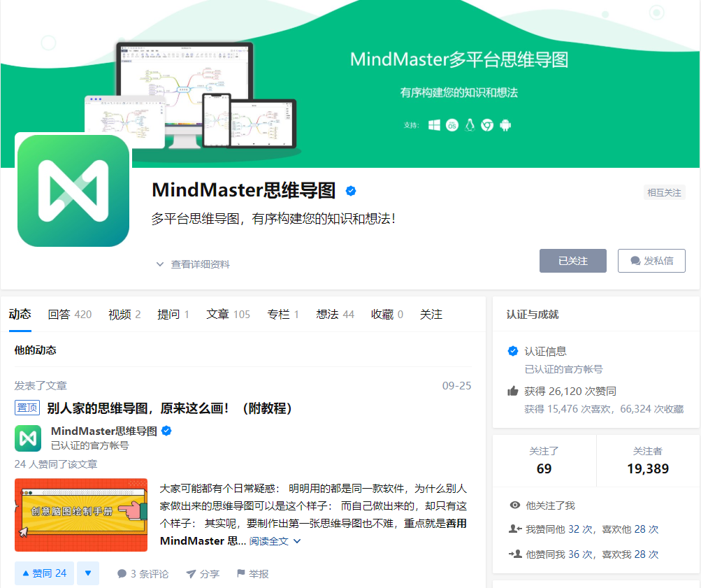The width and height of the screenshot is (701, 588).
Task: Click the comment bubble icon for 3 条评论
Action: coord(122,574)
